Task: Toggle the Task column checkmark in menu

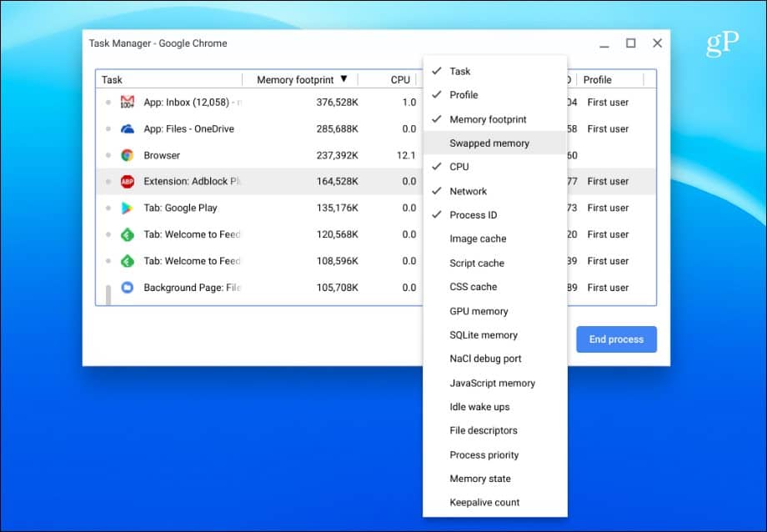Action: point(495,71)
